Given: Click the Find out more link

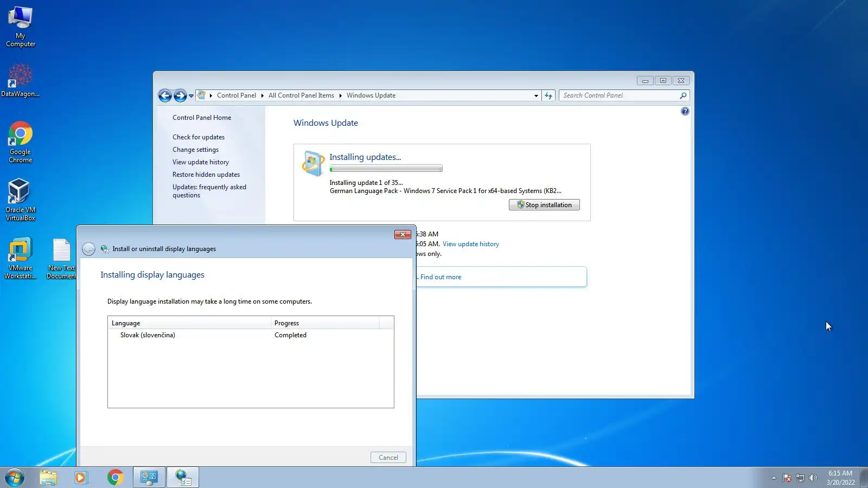Looking at the screenshot, I should tap(441, 277).
